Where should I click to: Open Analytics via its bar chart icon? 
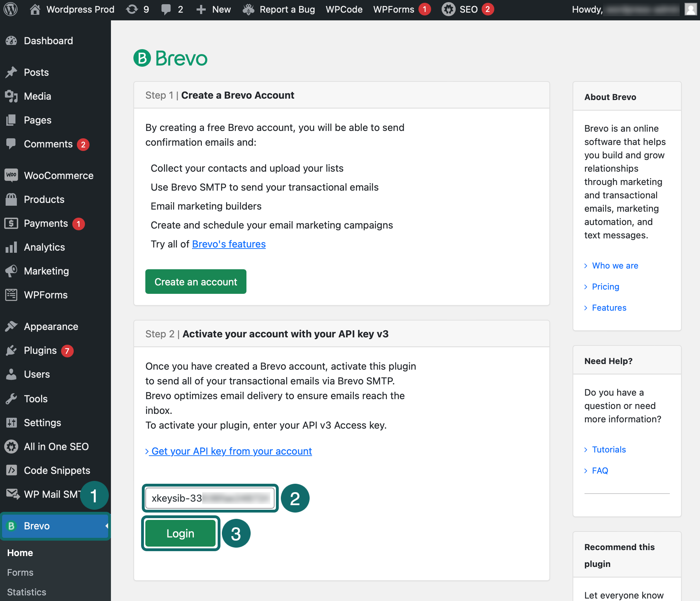click(x=12, y=247)
